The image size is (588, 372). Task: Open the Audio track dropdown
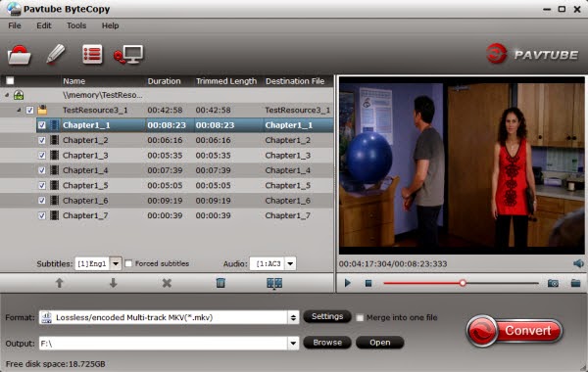pyautogui.click(x=290, y=263)
